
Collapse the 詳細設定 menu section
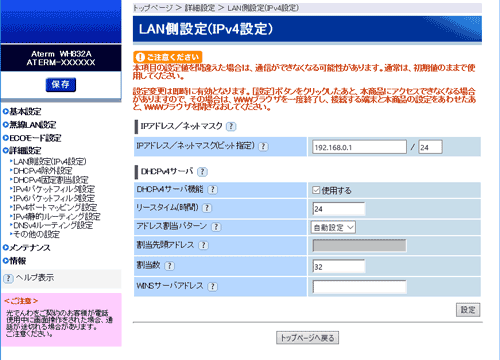tap(22, 151)
